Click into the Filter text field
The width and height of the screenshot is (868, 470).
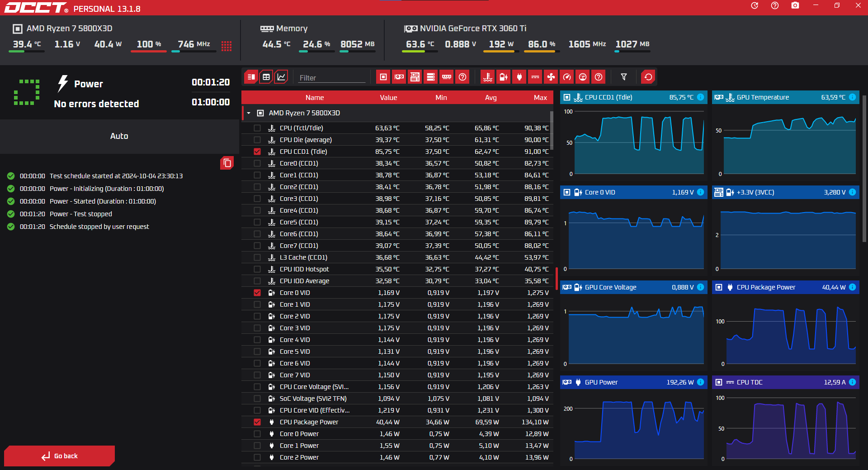(x=332, y=78)
